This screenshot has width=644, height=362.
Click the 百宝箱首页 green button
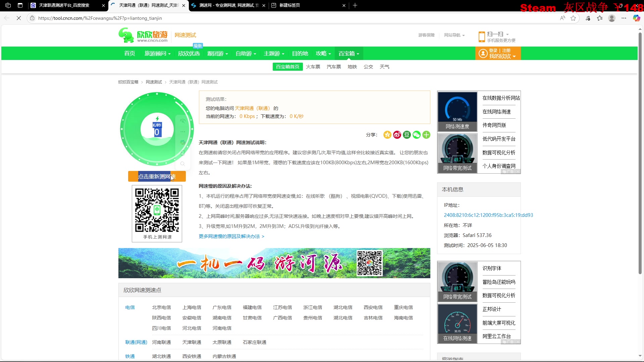[288, 67]
